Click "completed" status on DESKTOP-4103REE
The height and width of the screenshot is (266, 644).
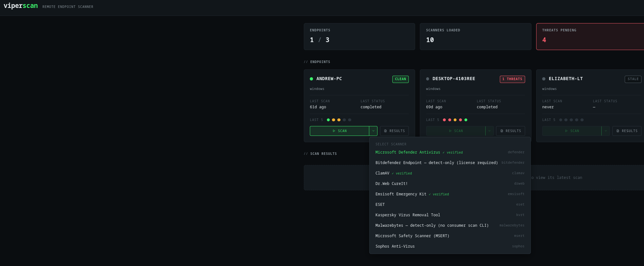[487, 107]
